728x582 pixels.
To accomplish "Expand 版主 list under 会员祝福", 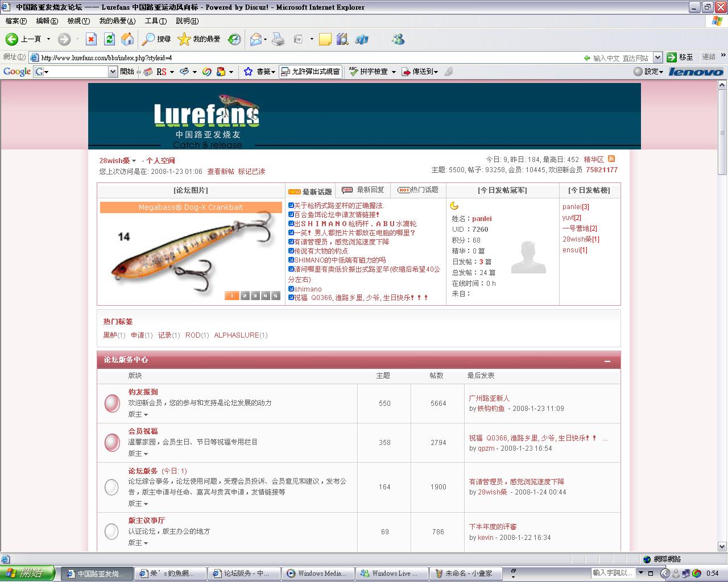I will pyautogui.click(x=138, y=454).
